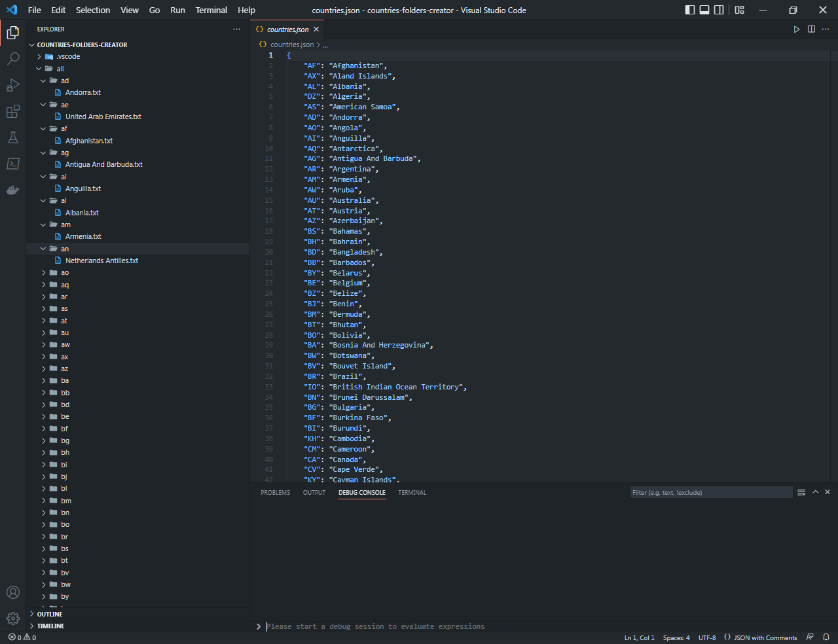Open the Terminal menu
838x644 pixels.
click(x=211, y=10)
